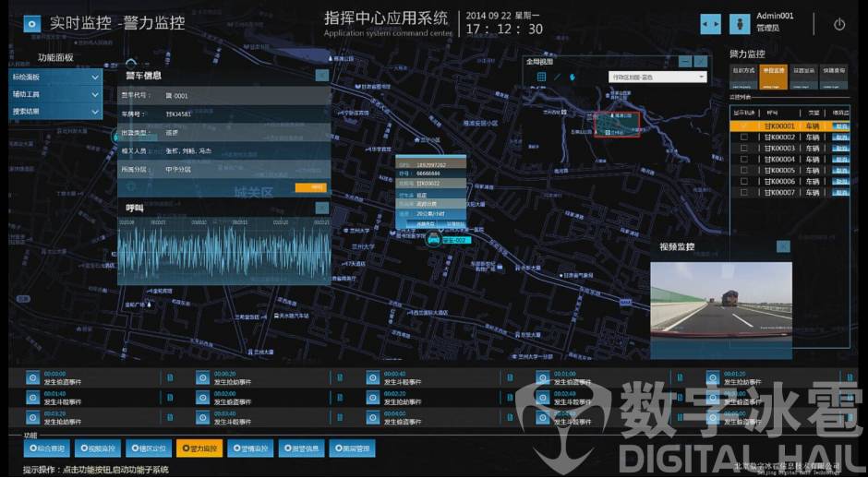This screenshot has height=478, width=868.
Task: Collapse the 视频监控 panel with its corner button
Action: coord(783,246)
